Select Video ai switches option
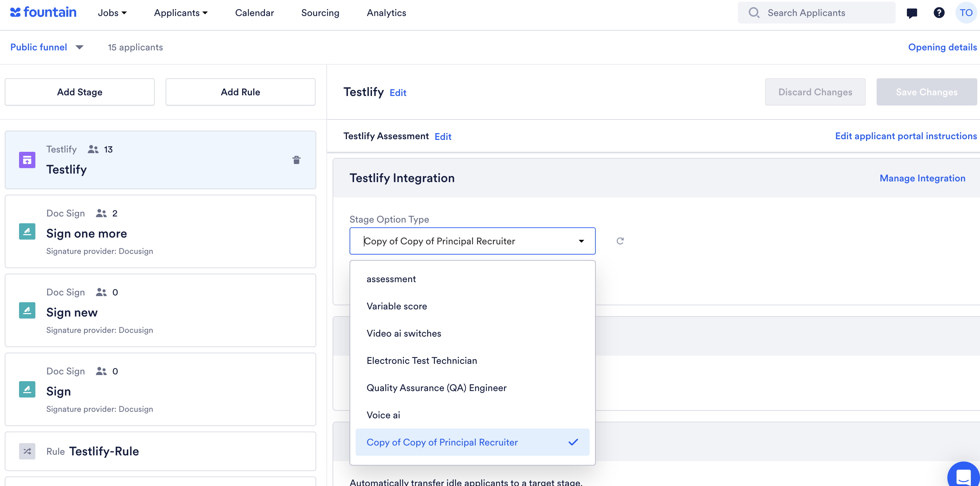The width and height of the screenshot is (980, 486). tap(472, 334)
